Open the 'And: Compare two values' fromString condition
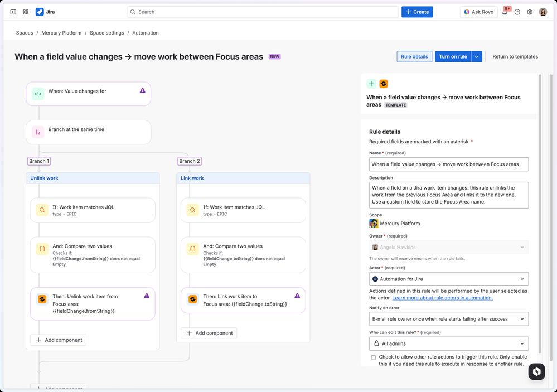The width and height of the screenshot is (557, 392). [x=93, y=255]
